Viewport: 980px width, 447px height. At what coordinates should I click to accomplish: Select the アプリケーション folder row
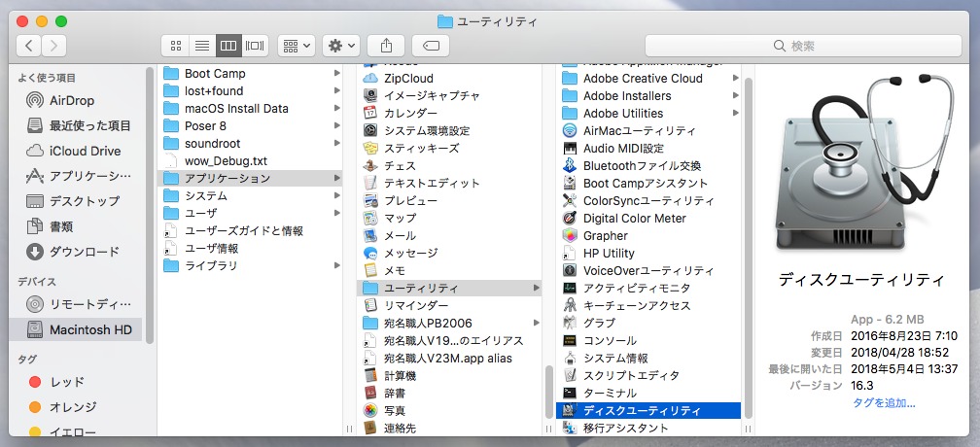(x=250, y=178)
